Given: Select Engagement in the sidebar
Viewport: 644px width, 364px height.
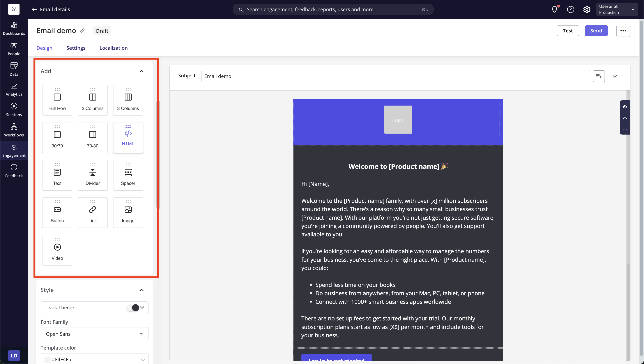Looking at the screenshot, I should pyautogui.click(x=14, y=150).
